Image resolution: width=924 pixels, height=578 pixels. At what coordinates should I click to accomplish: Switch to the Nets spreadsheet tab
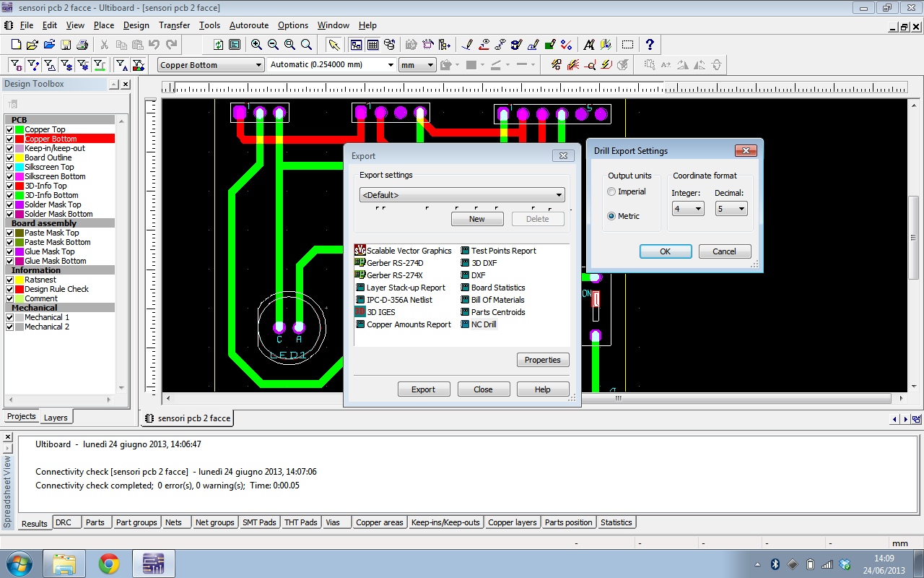click(x=173, y=522)
